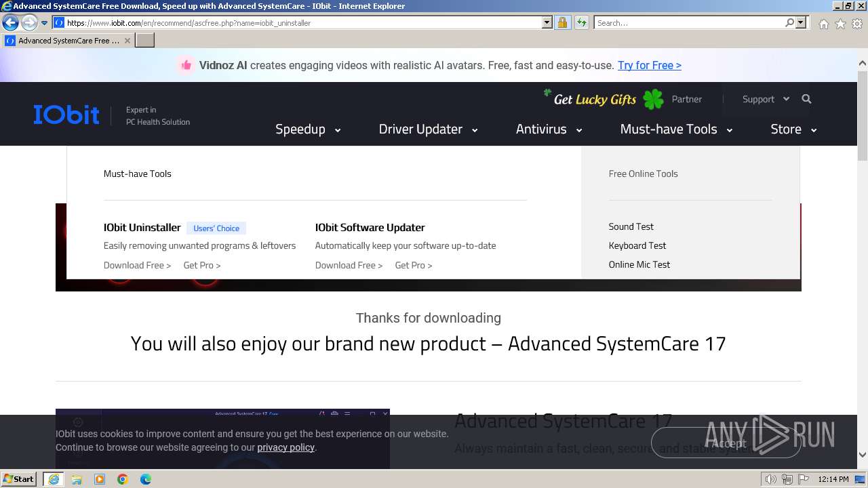Viewport: 868px width, 488px height.
Task: Open the Driver Updater menu
Action: coord(428,129)
